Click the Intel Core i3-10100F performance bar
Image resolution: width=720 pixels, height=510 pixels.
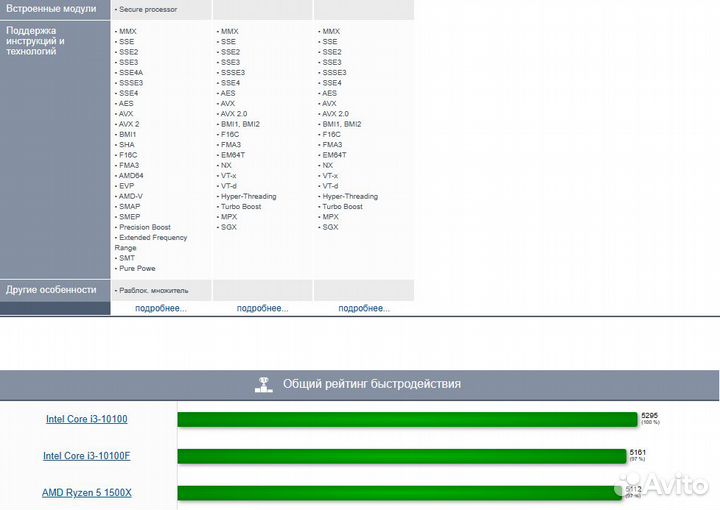point(402,456)
